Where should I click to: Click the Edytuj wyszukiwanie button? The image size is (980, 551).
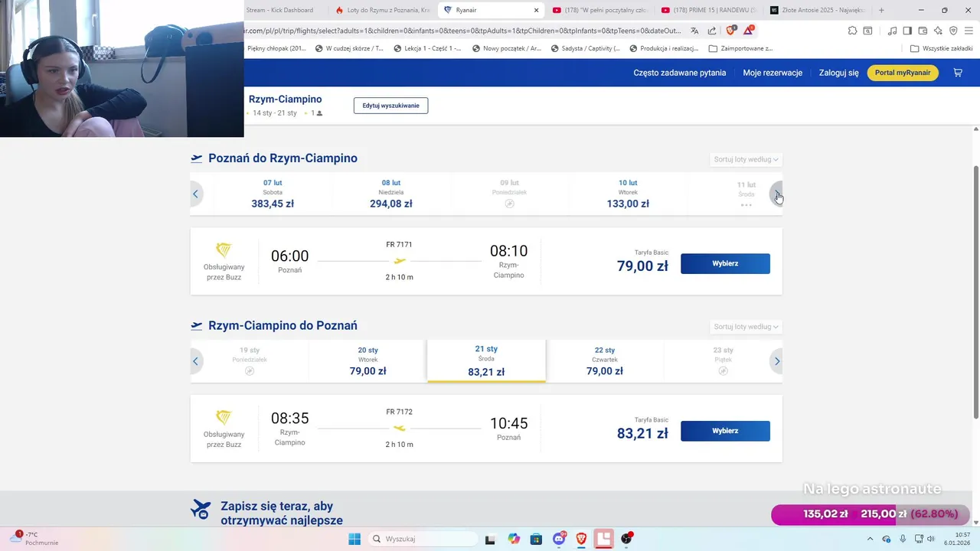390,106
